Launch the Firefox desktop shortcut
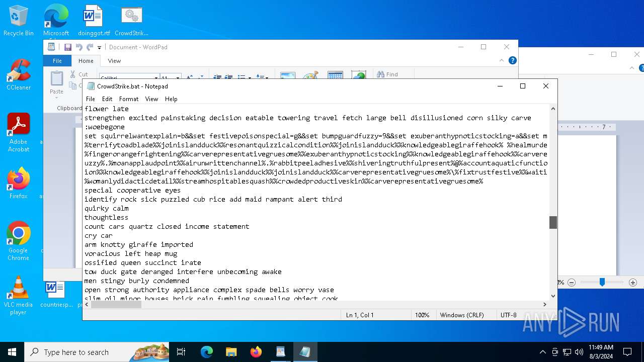 coord(19,184)
